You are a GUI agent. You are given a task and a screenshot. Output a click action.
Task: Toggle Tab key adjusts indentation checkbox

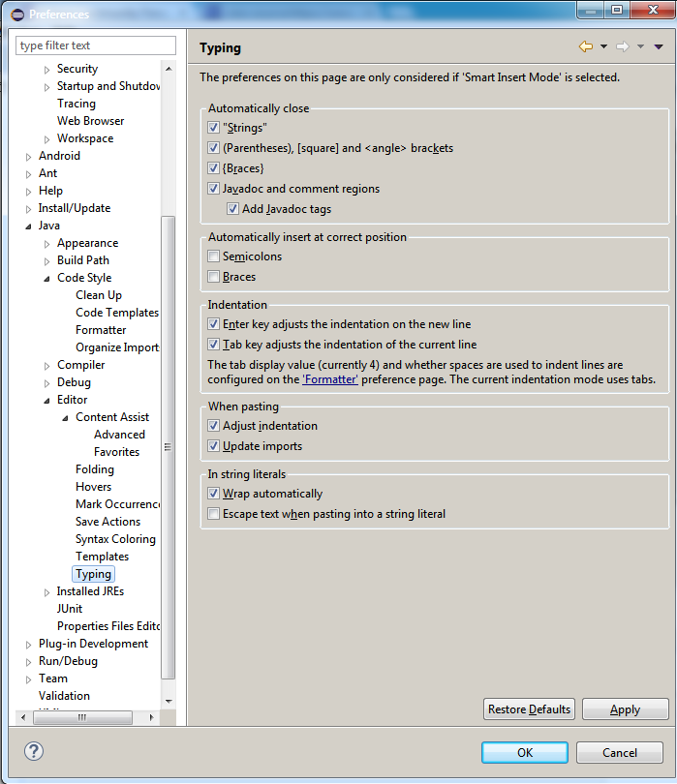click(214, 344)
